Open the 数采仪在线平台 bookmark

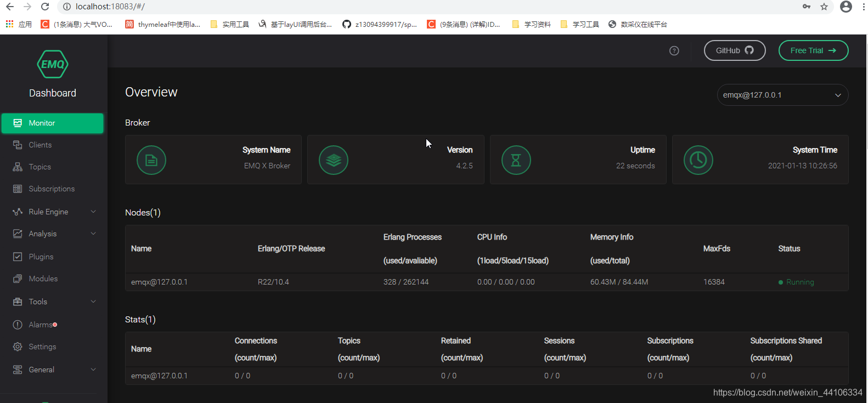[638, 24]
